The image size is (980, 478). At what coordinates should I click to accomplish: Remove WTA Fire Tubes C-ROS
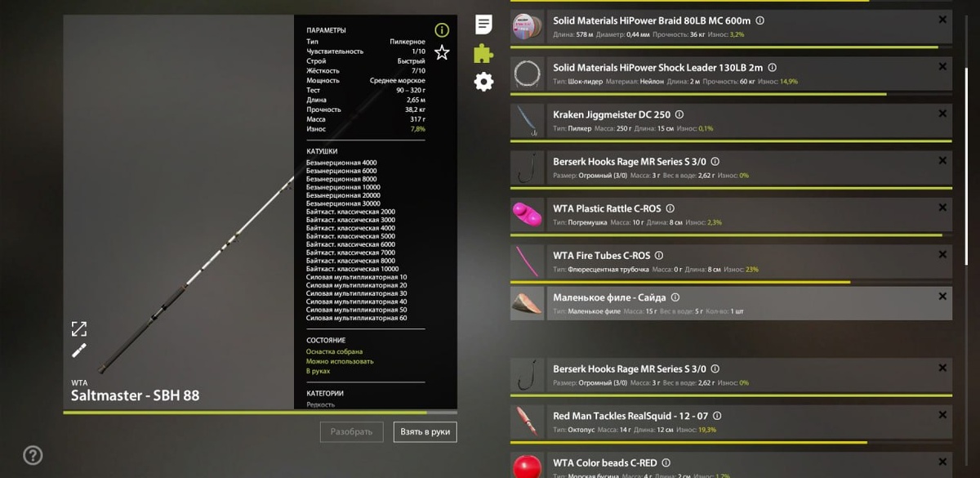942,255
